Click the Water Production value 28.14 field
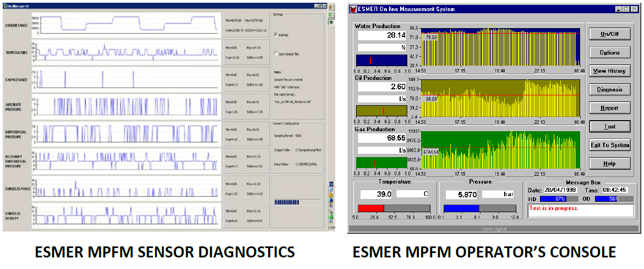 [383, 35]
